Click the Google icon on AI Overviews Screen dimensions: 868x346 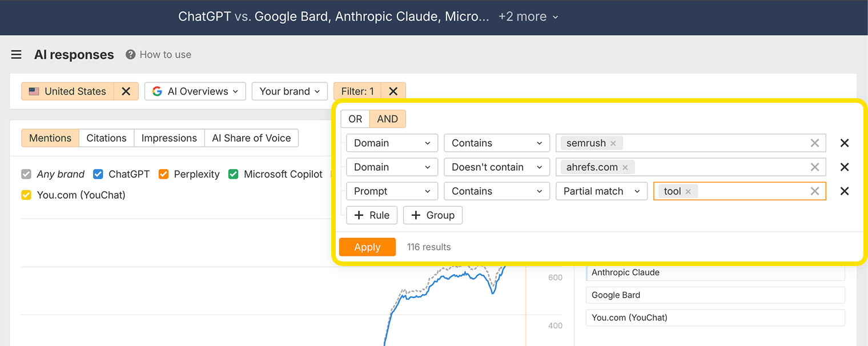tap(157, 91)
